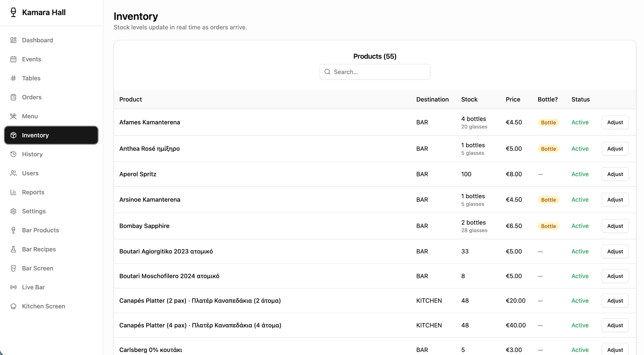Click the Events calendar icon

tap(13, 59)
